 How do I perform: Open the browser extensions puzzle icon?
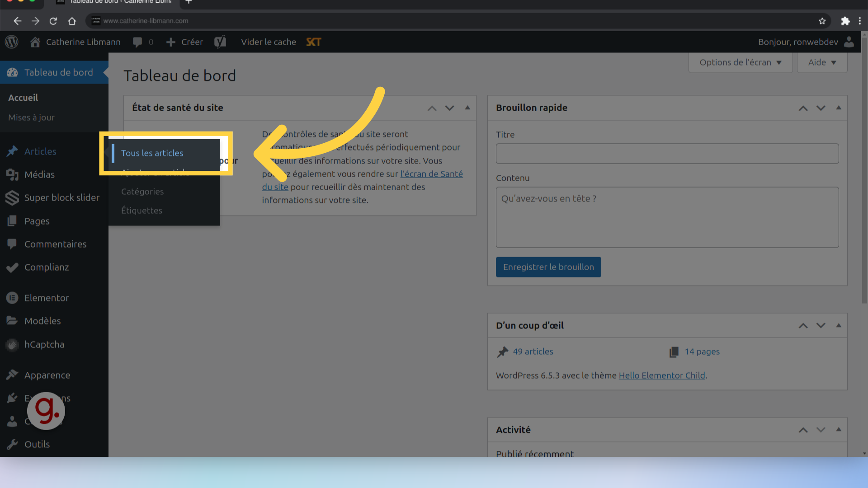pyautogui.click(x=845, y=21)
